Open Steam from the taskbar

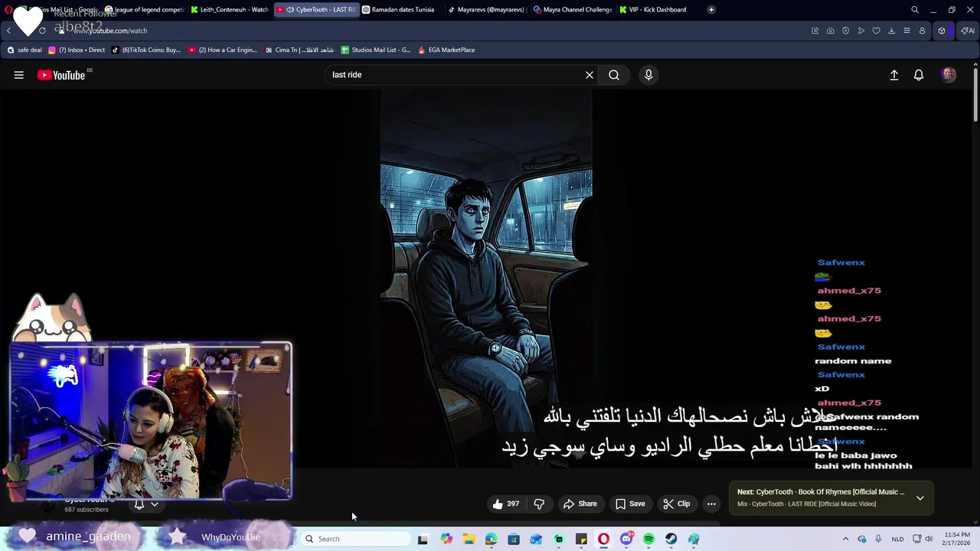671,539
